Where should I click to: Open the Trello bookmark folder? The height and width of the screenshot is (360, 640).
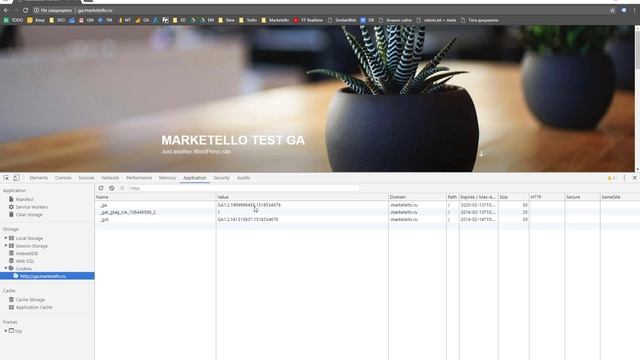(248, 20)
